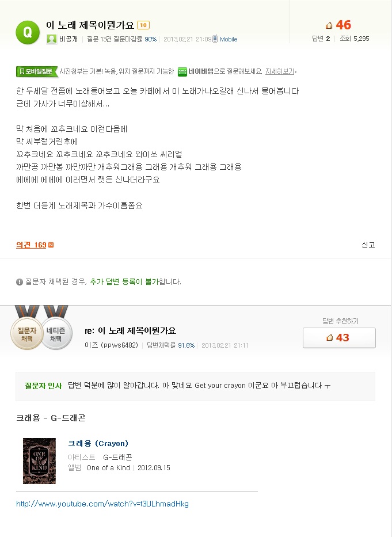The height and width of the screenshot is (537, 392).
Task: Open the YouTube watch link
Action: coord(102,504)
